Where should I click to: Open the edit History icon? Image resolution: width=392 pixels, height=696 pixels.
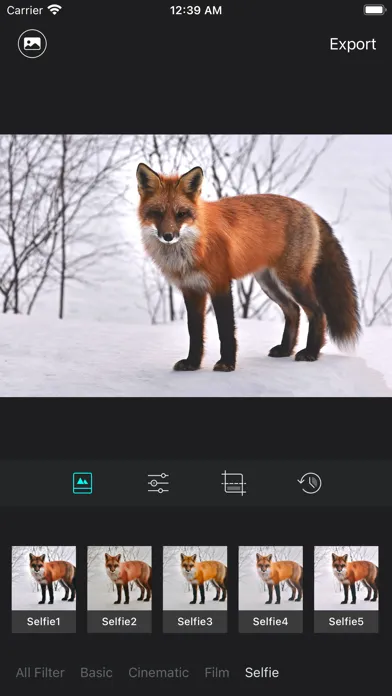(309, 483)
